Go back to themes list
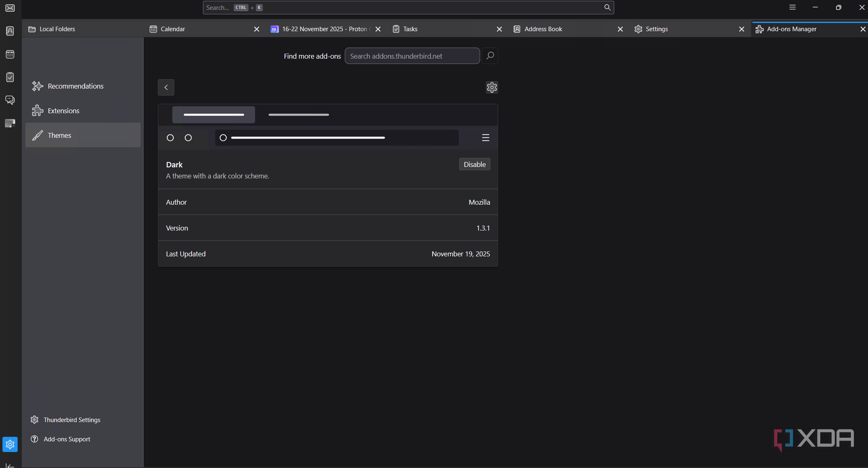Viewport: 868px width, 468px height. 166,87
